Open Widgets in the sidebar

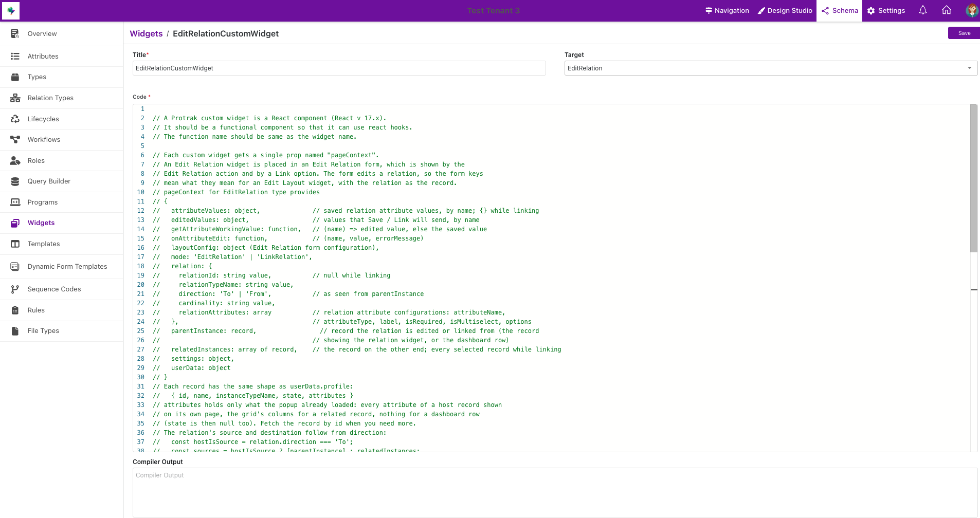click(x=41, y=223)
